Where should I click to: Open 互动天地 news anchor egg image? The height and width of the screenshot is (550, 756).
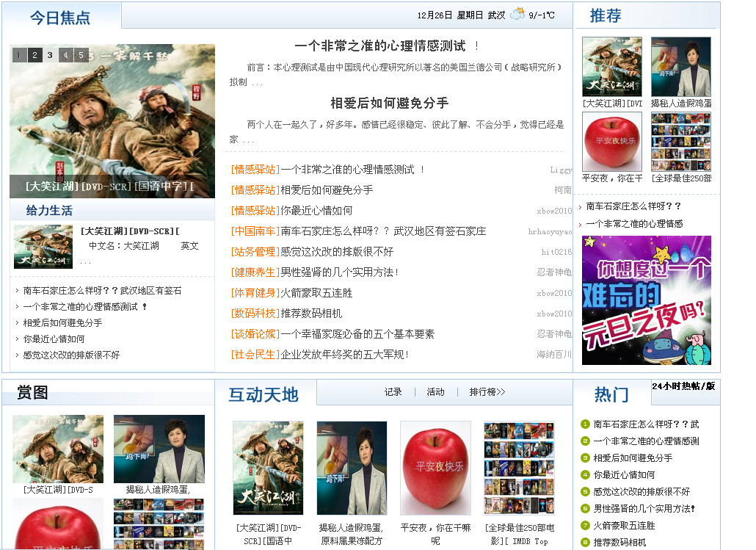[352, 468]
